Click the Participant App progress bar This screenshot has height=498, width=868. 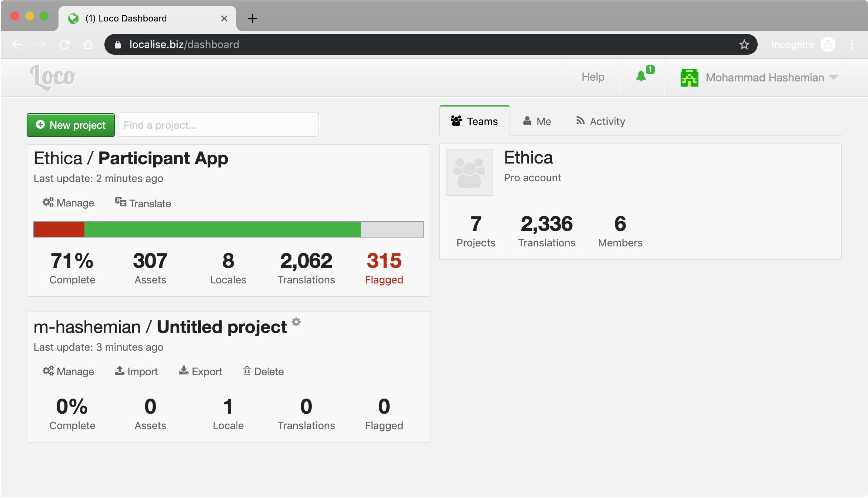pyautogui.click(x=228, y=229)
